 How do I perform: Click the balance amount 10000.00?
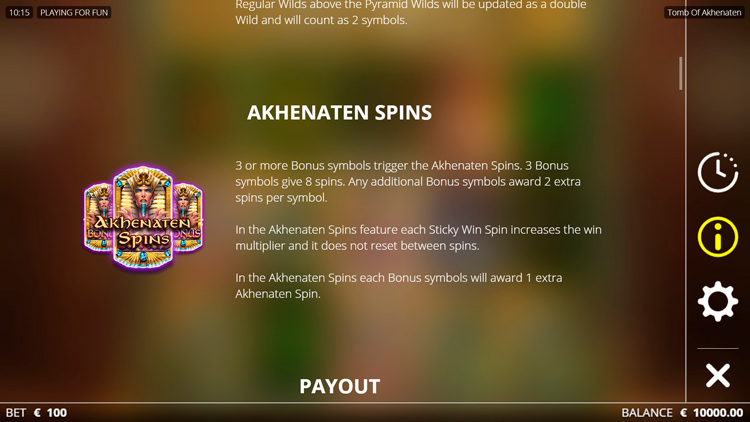718,412
